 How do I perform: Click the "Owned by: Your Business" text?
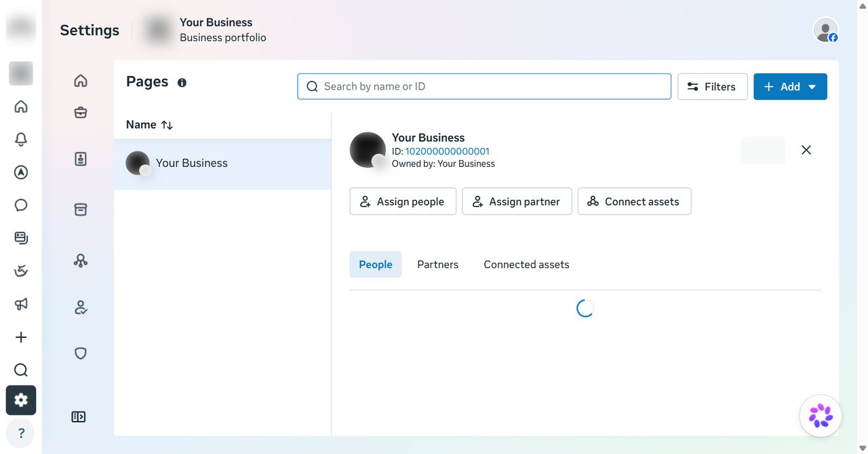[443, 164]
